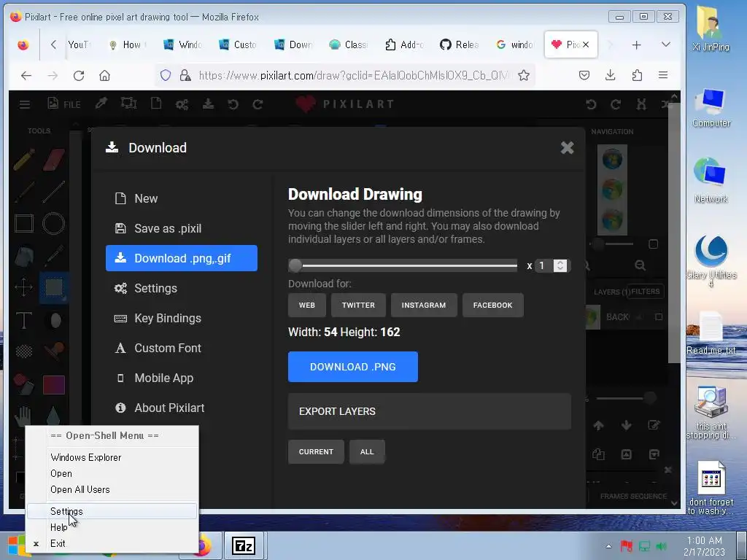Image resolution: width=747 pixels, height=560 pixels.
Task: Click the size multiplier stepper arrows
Action: click(x=561, y=265)
